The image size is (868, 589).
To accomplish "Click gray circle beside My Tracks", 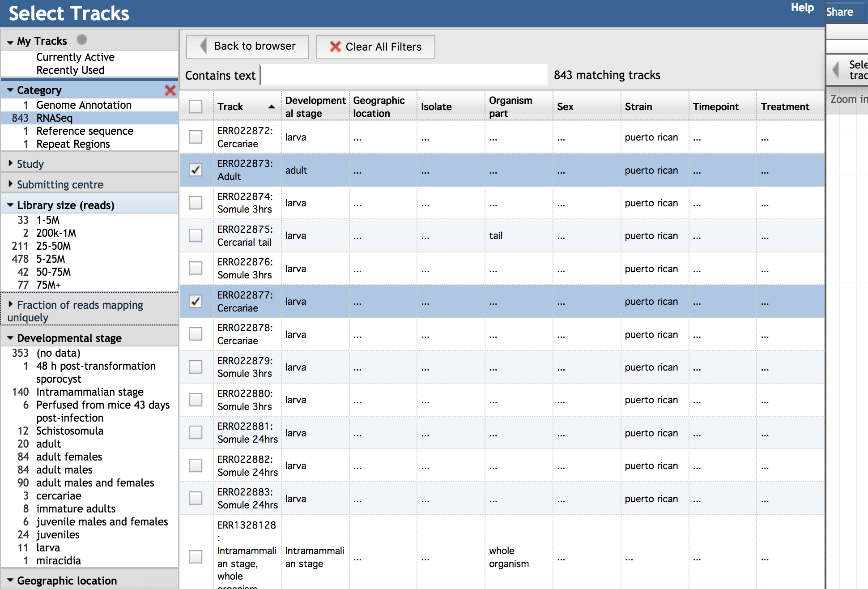I will [x=81, y=40].
